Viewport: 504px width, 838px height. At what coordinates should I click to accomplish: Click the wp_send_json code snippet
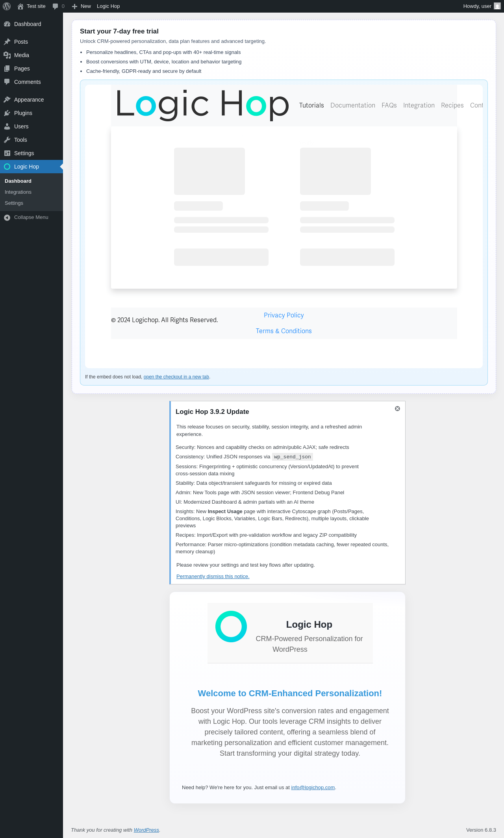pyautogui.click(x=293, y=457)
